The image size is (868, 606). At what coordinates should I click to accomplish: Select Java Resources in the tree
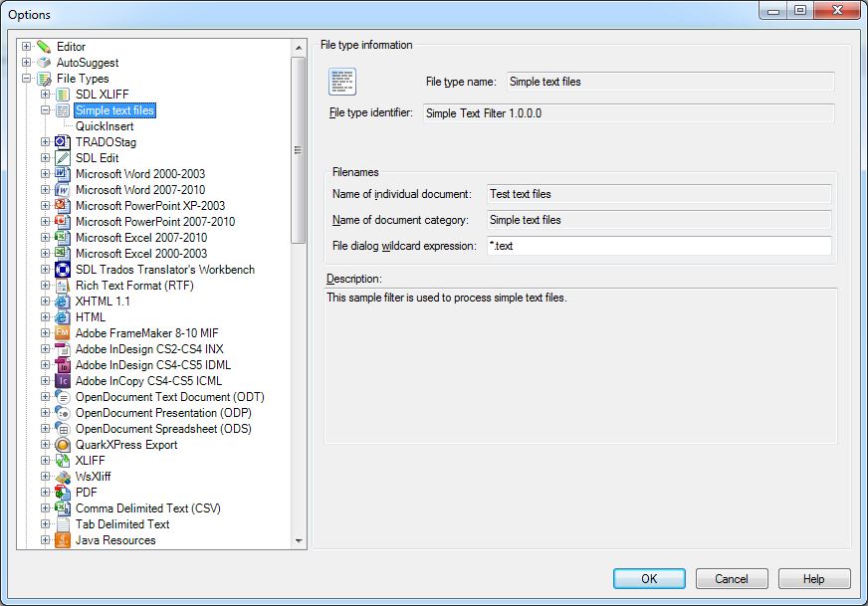(115, 540)
